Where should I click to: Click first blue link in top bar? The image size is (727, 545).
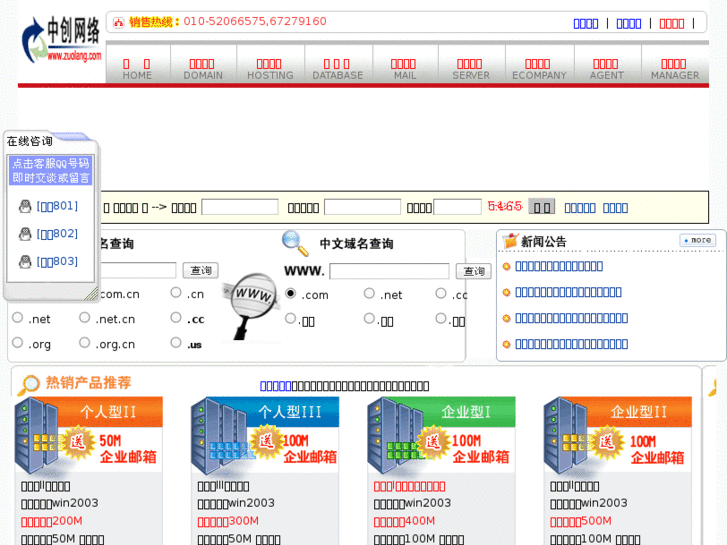586,24
